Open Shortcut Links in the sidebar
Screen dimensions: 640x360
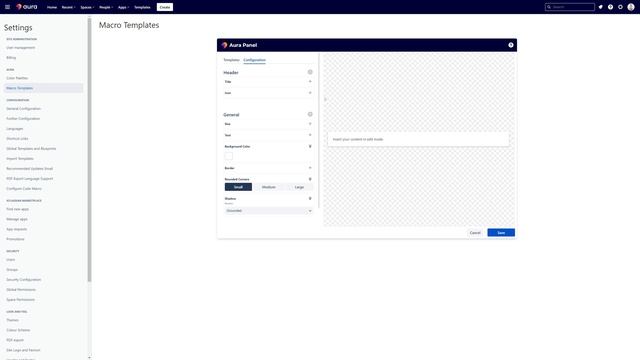17,139
